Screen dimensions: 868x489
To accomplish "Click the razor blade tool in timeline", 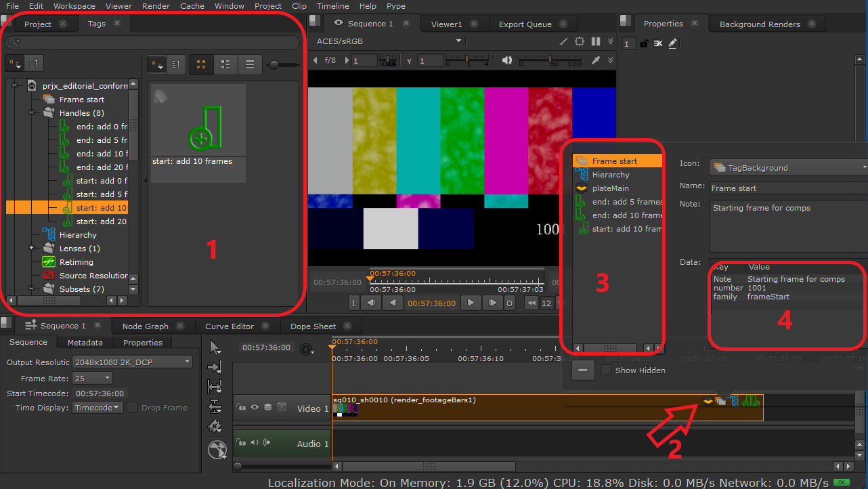I will click(x=215, y=426).
